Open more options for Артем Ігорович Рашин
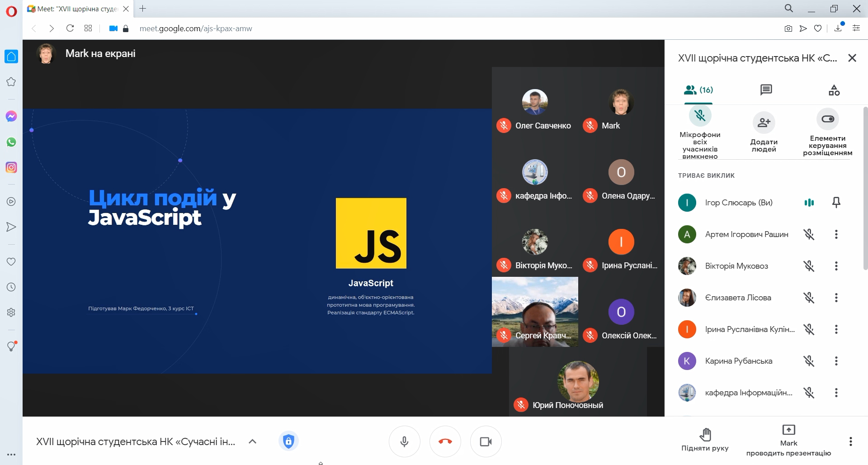 [836, 234]
